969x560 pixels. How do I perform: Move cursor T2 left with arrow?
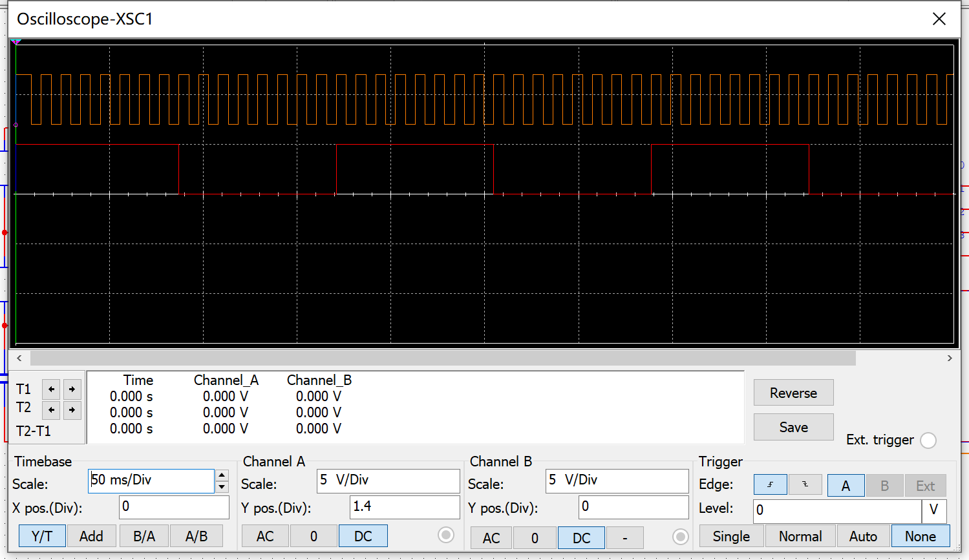(x=51, y=410)
